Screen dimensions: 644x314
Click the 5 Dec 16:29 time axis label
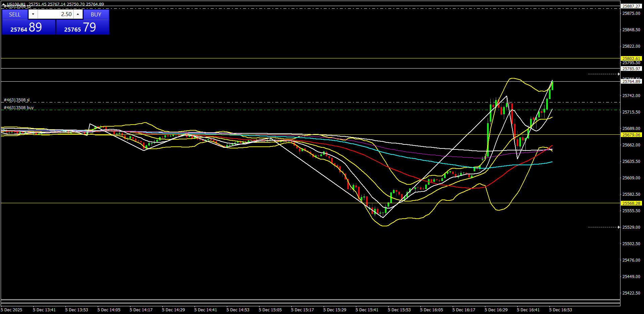tap(496, 310)
